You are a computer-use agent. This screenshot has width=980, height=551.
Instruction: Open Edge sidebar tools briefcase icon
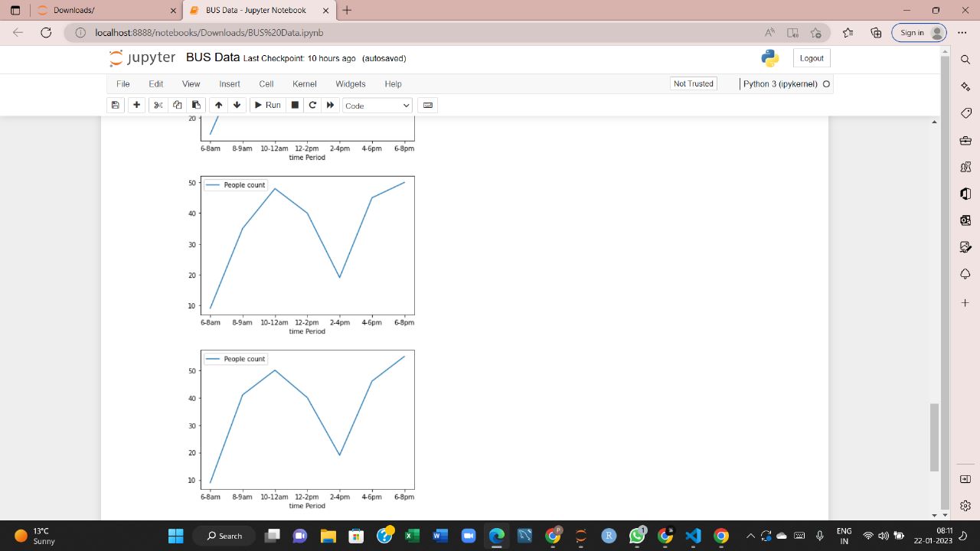[x=965, y=140]
